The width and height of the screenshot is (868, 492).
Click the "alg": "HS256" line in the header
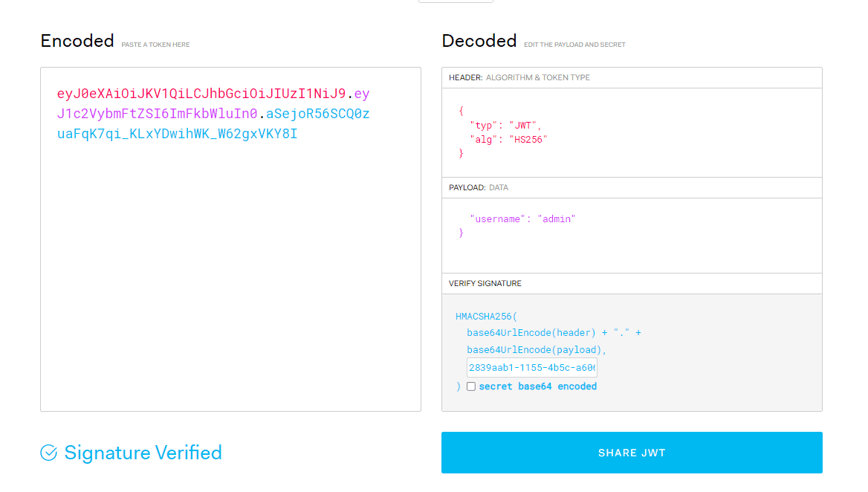(508, 139)
